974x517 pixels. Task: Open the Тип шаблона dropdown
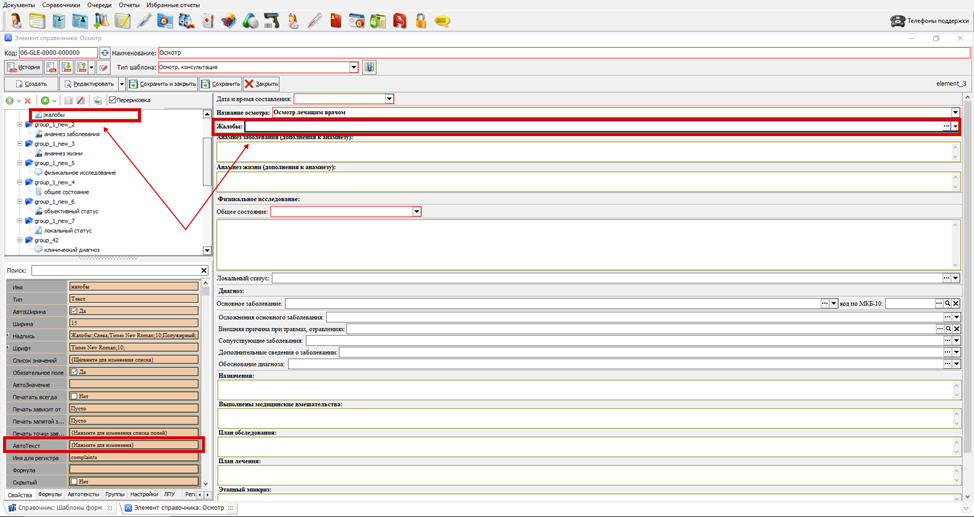(x=354, y=68)
